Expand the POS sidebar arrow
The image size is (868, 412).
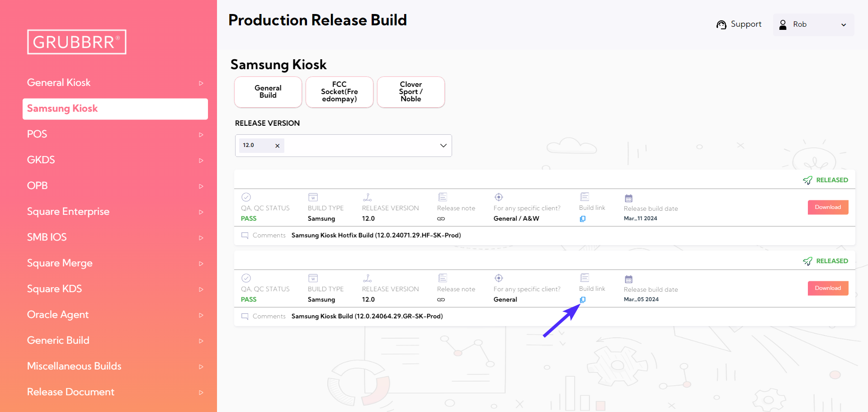(x=201, y=134)
